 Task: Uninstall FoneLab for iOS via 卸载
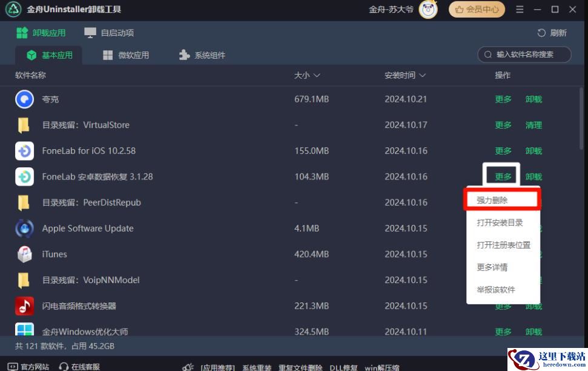pyautogui.click(x=533, y=151)
